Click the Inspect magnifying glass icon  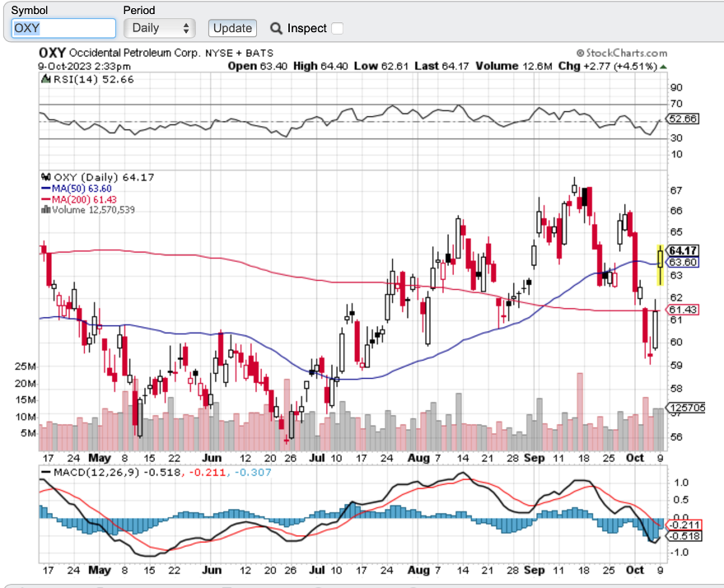276,28
